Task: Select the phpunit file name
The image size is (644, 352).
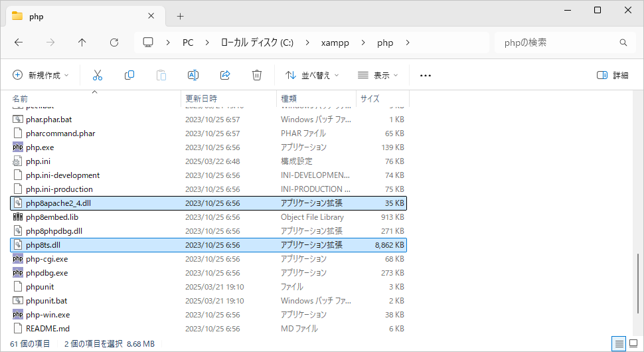Action: (x=40, y=287)
